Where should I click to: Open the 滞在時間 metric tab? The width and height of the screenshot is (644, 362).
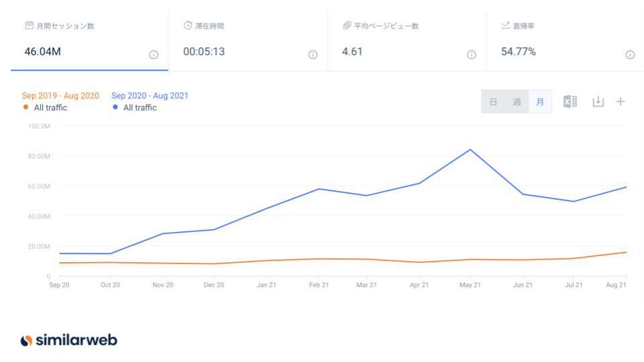[x=248, y=40]
